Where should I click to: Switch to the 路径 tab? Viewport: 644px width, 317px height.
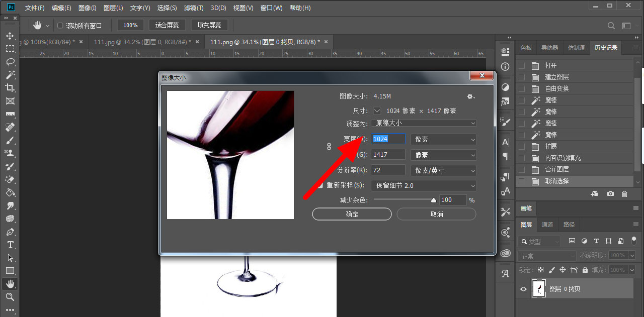click(x=569, y=225)
